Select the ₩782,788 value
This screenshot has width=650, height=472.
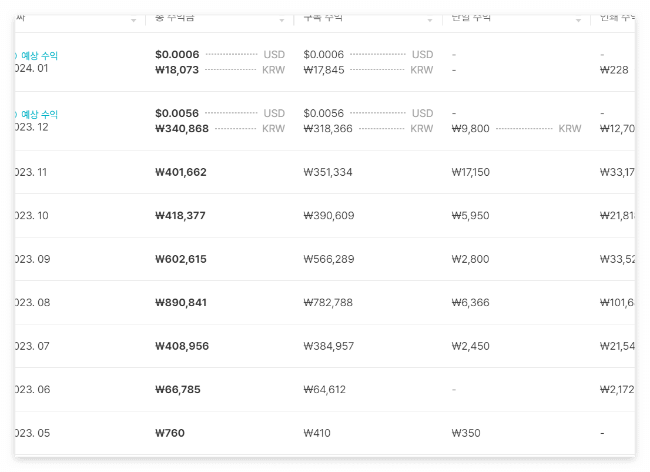[x=328, y=303]
